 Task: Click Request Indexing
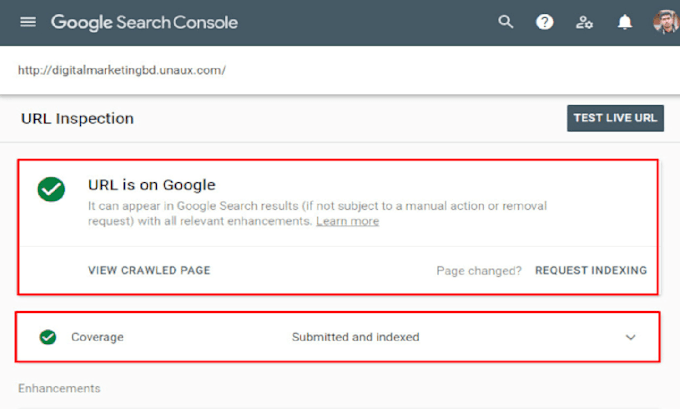point(591,270)
